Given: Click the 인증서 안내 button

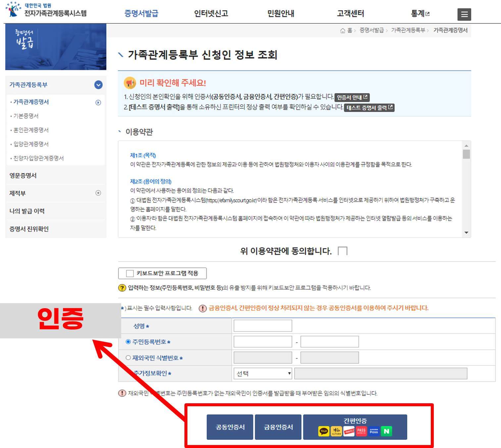Looking at the screenshot, I should pos(352,97).
